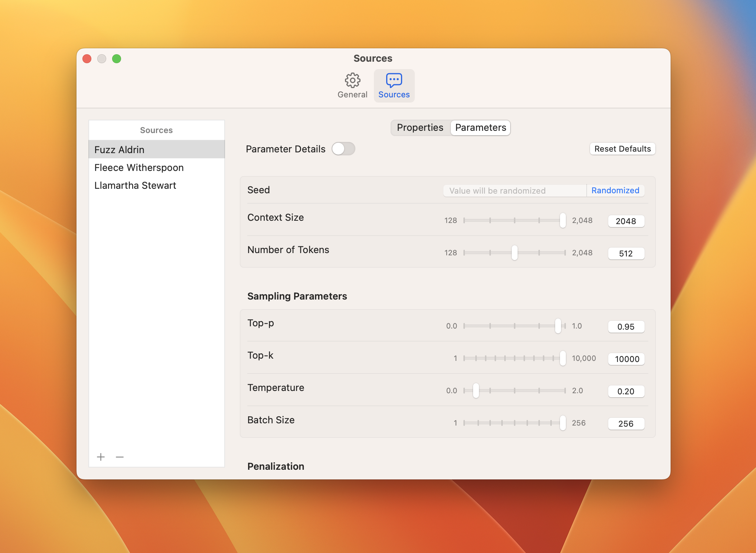The height and width of the screenshot is (553, 756).
Task: Click the Sources list column header
Action: [x=157, y=130]
